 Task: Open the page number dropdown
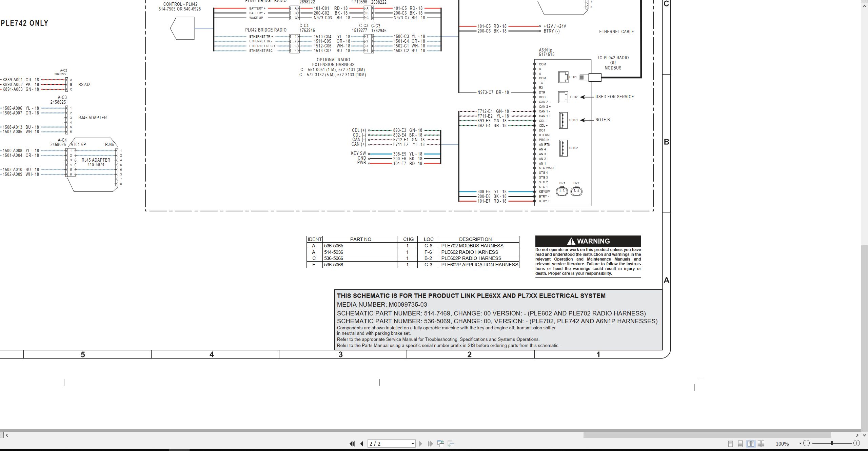point(413,444)
